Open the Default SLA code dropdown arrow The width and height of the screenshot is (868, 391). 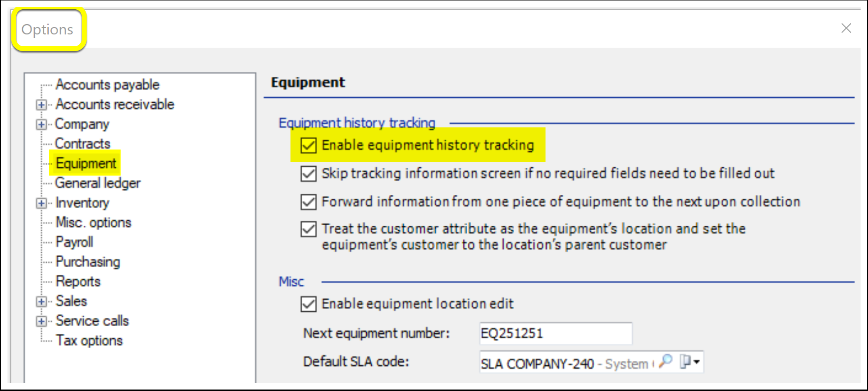[x=696, y=362]
